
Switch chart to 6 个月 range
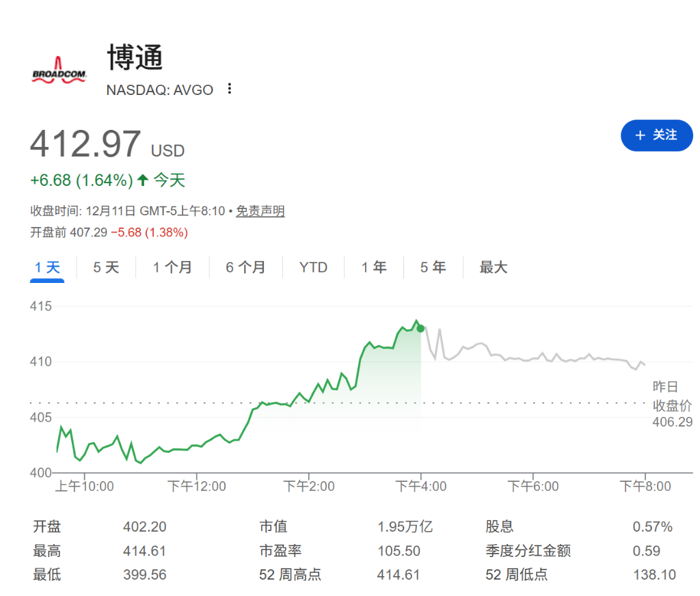pyautogui.click(x=245, y=267)
